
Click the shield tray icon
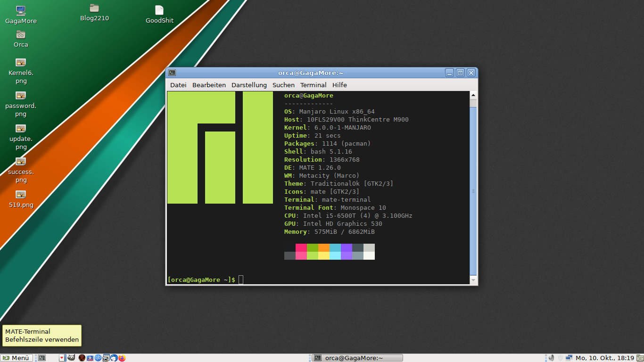pos(560,358)
